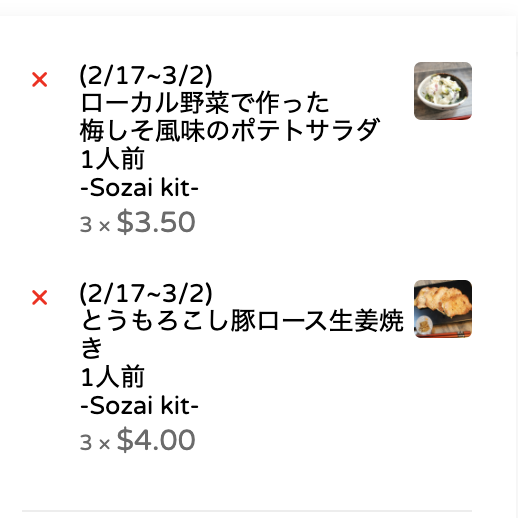Click the 梅しそ風味のポテトサラダ title text

(x=230, y=130)
